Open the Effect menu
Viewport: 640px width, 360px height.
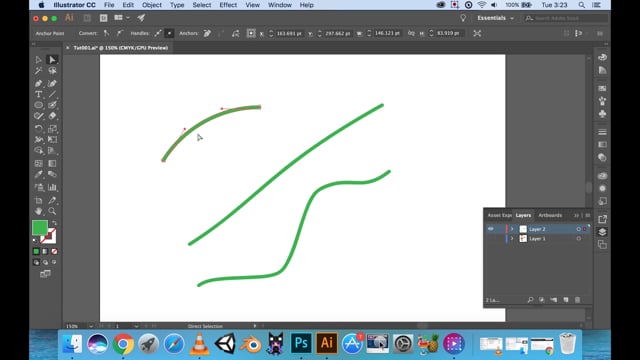coord(228,5)
